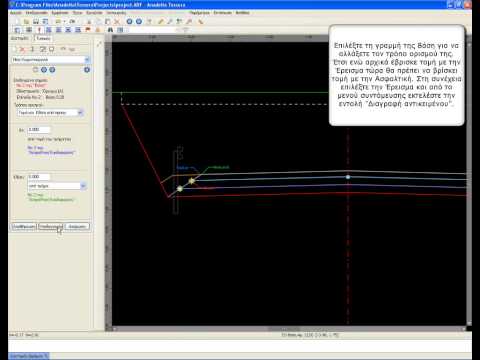Click the blue circular forward arrow icon

139,22
